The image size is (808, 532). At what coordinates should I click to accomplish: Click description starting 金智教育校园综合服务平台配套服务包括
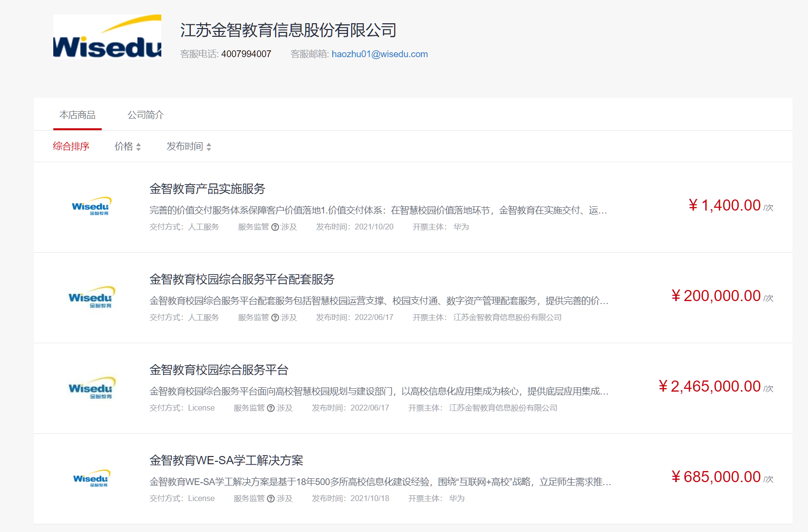[379, 301]
